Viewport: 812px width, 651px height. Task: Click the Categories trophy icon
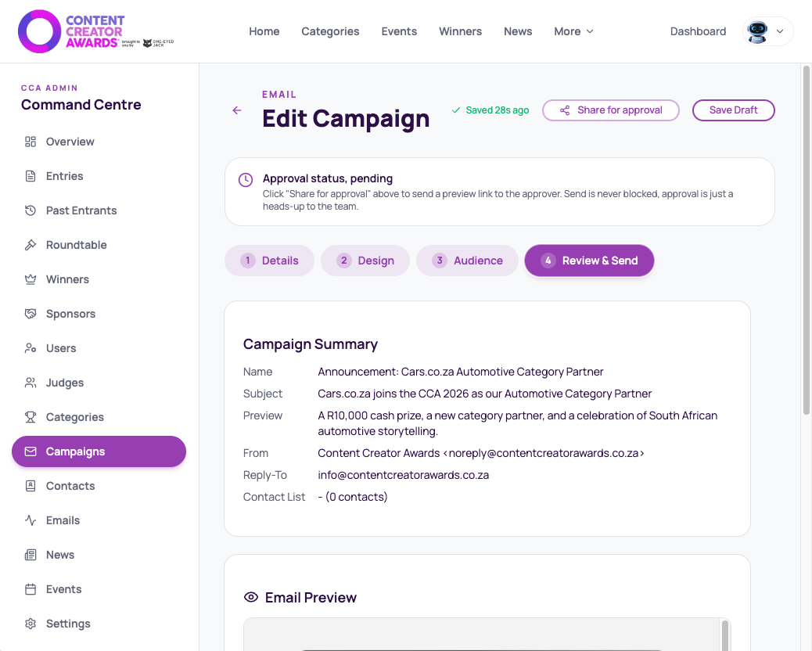31,417
